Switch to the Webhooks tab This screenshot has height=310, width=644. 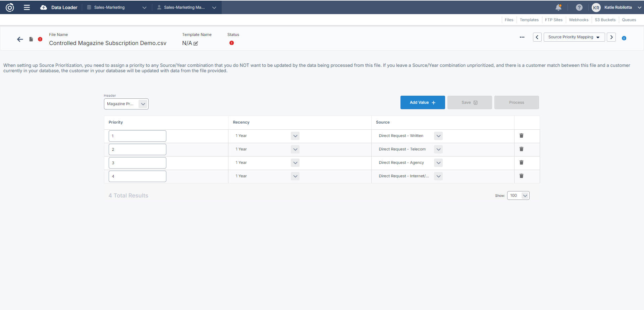[x=578, y=20]
